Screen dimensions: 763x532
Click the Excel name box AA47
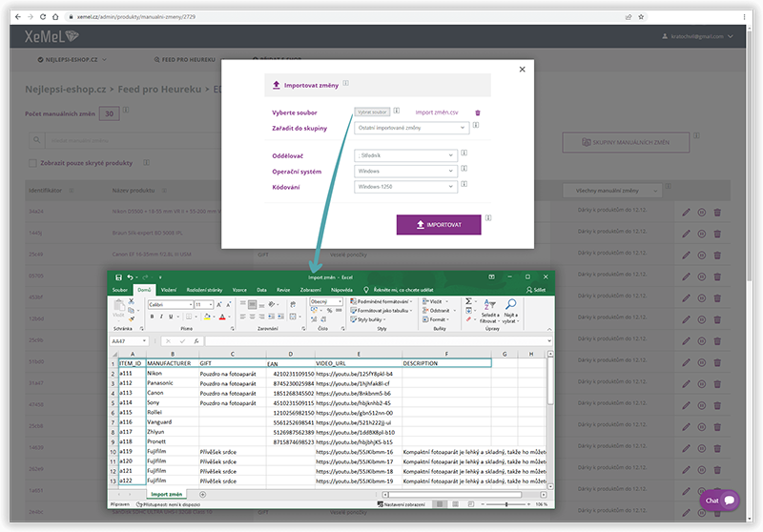point(129,341)
